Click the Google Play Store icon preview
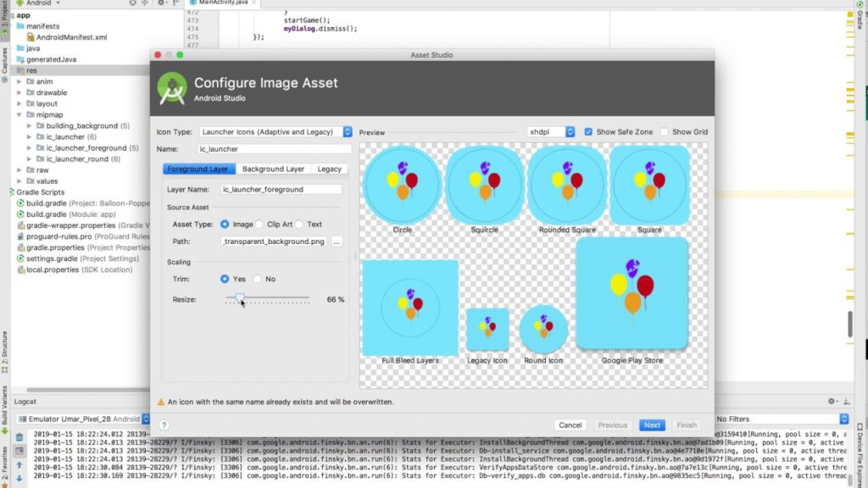The width and height of the screenshot is (868, 488). pyautogui.click(x=632, y=293)
